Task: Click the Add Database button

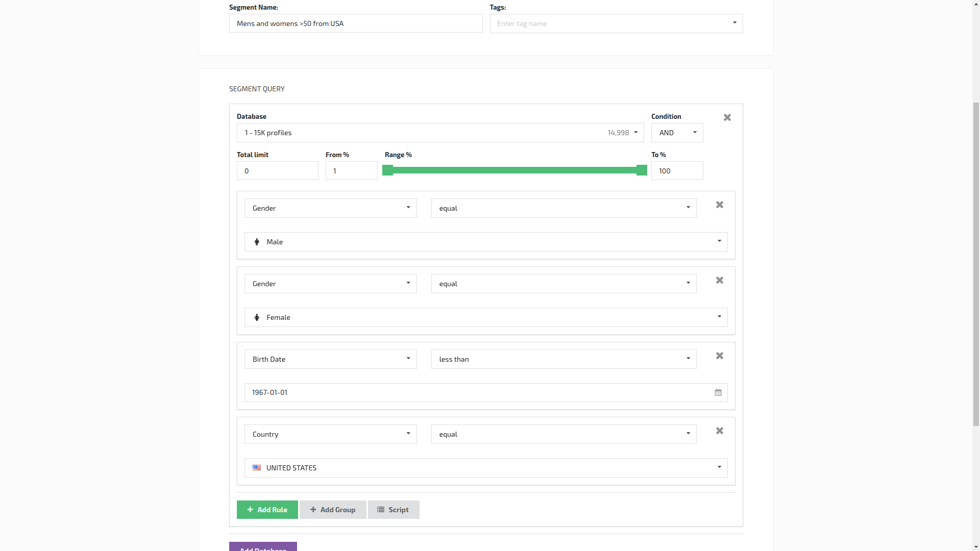Action: 262,546
